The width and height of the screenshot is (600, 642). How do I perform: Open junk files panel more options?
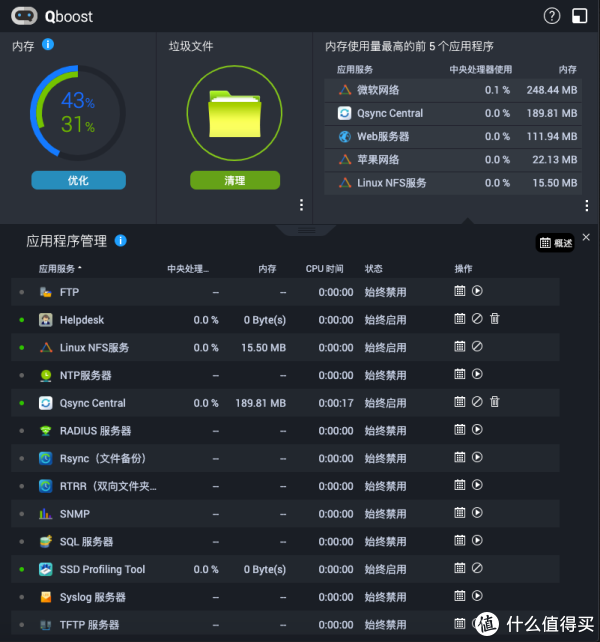(301, 205)
